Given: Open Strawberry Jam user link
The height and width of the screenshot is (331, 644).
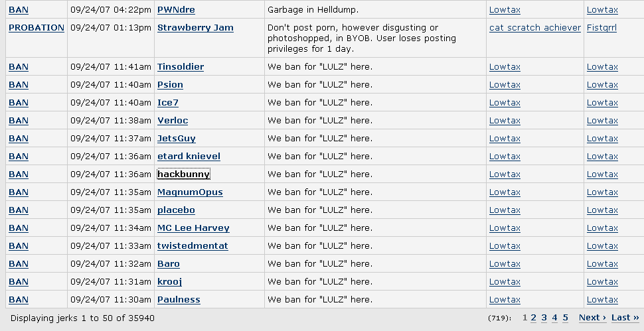Looking at the screenshot, I should 195,28.
